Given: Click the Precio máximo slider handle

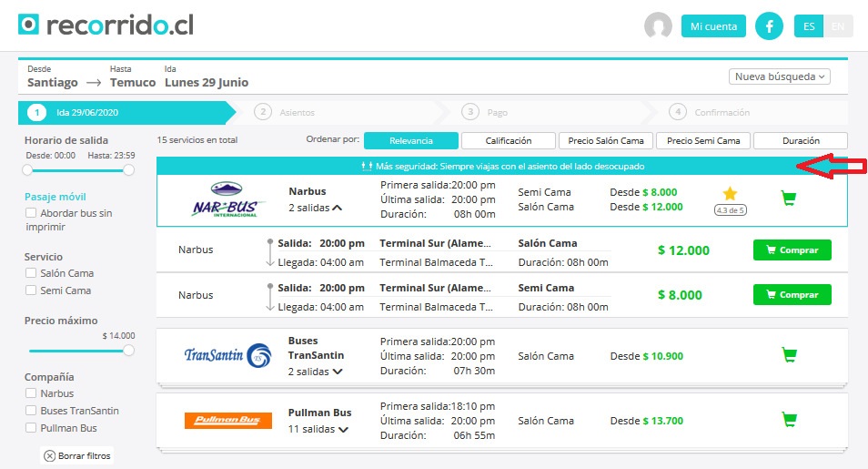Looking at the screenshot, I should (x=128, y=351).
